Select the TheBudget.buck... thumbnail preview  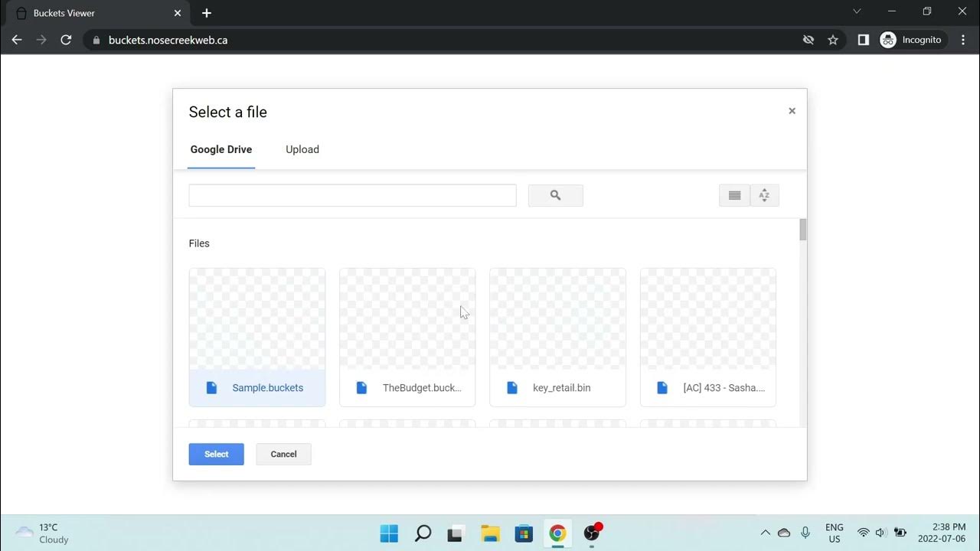tap(407, 319)
